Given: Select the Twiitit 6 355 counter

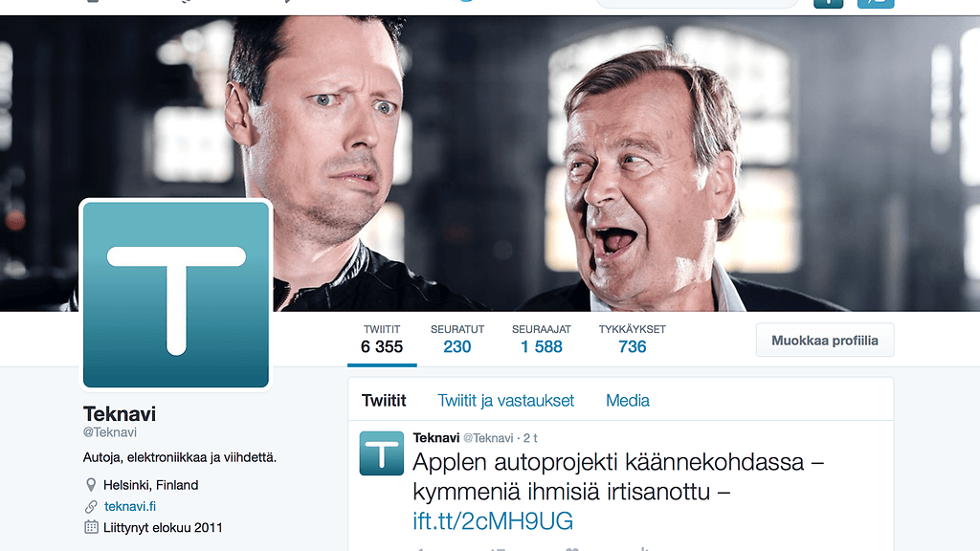Looking at the screenshot, I should [x=382, y=340].
